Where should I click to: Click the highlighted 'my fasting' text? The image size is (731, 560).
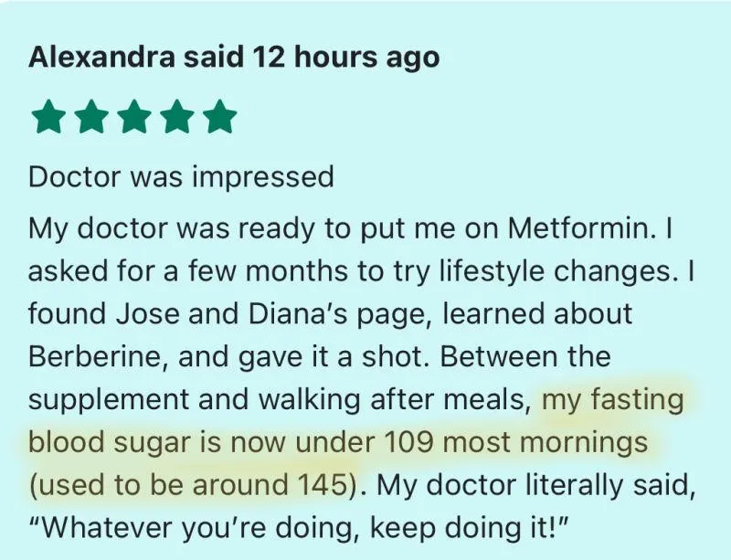point(612,400)
